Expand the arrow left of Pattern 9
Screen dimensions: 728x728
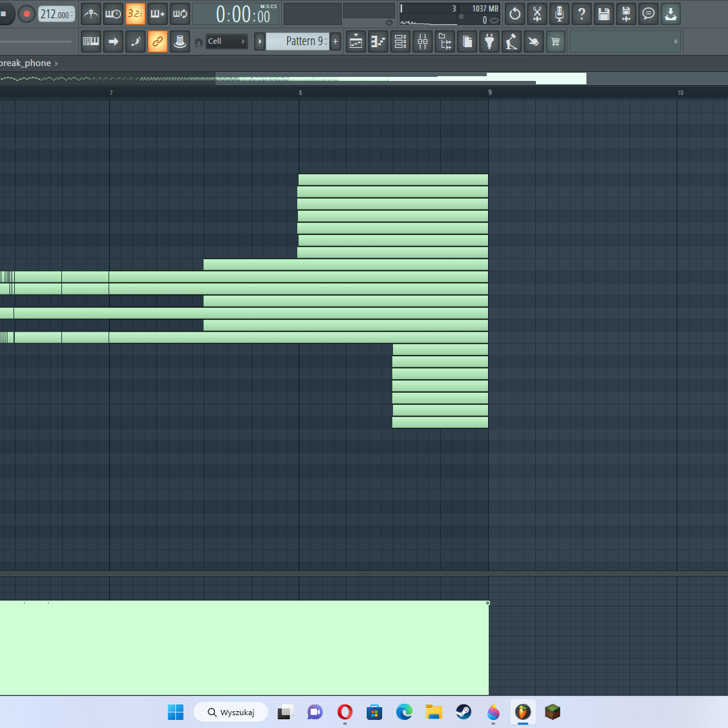(x=260, y=42)
